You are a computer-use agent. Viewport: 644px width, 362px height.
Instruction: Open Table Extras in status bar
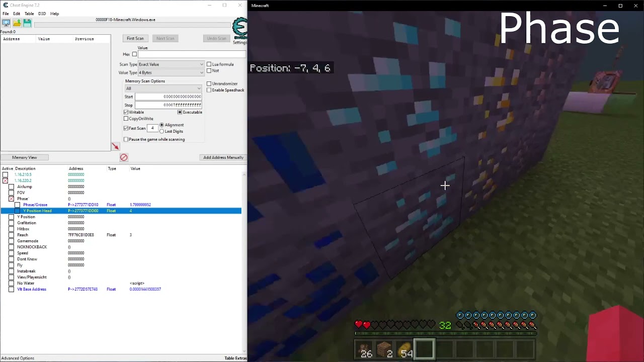click(235, 358)
